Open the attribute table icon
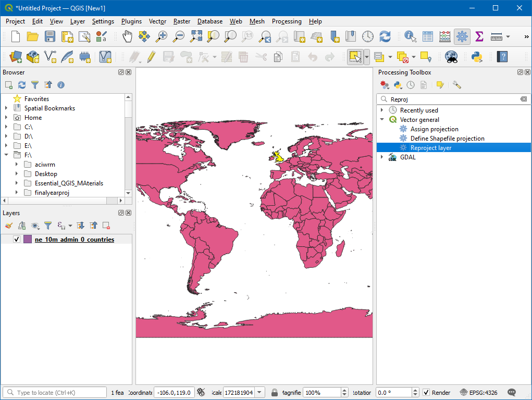 click(x=428, y=36)
